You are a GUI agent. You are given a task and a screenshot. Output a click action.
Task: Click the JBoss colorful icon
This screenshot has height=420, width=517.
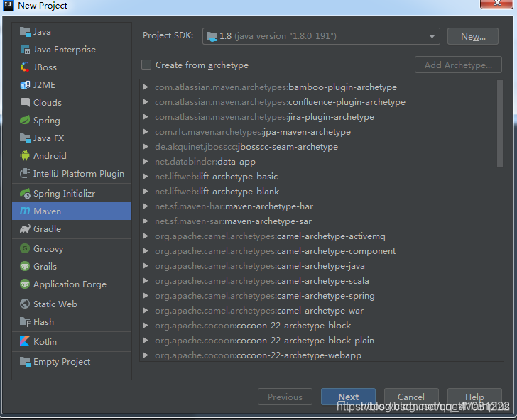25,67
